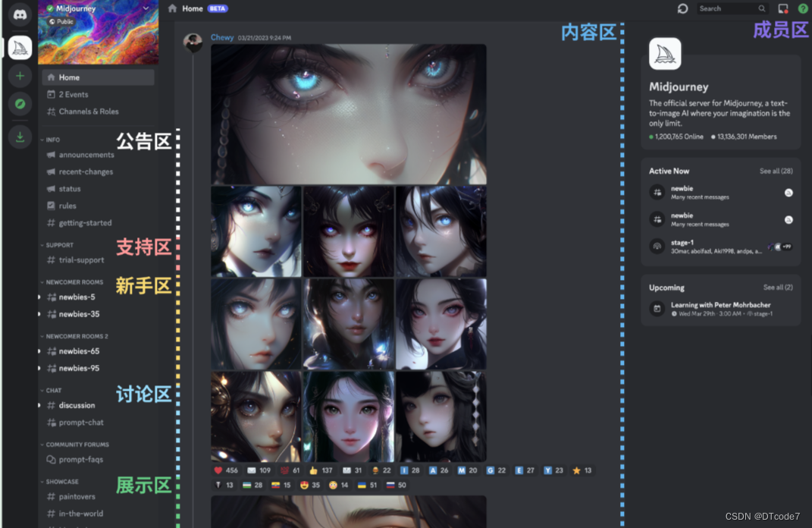The height and width of the screenshot is (528, 812).
Task: Click See all (2) in Upcoming
Action: click(778, 287)
